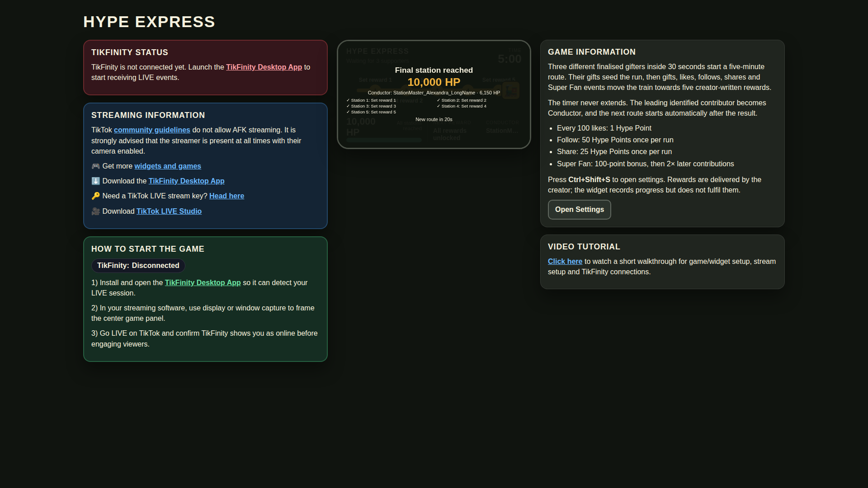
Task: Click the Final station reached heading
Action: 434,70
